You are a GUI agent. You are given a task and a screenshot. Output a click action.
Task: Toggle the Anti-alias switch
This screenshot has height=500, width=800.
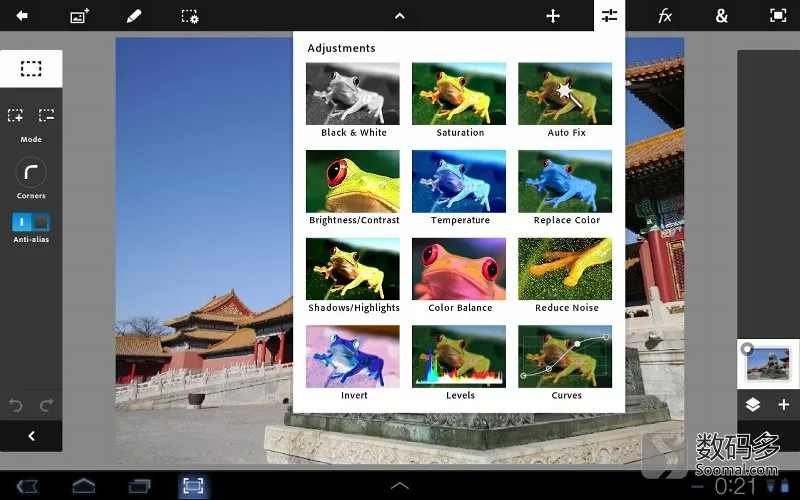[x=31, y=222]
